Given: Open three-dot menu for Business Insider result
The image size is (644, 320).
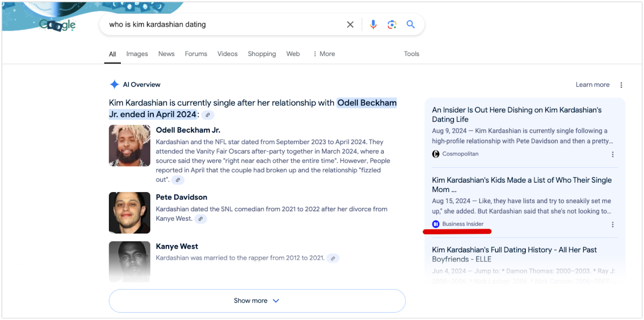Looking at the screenshot, I should tap(613, 224).
